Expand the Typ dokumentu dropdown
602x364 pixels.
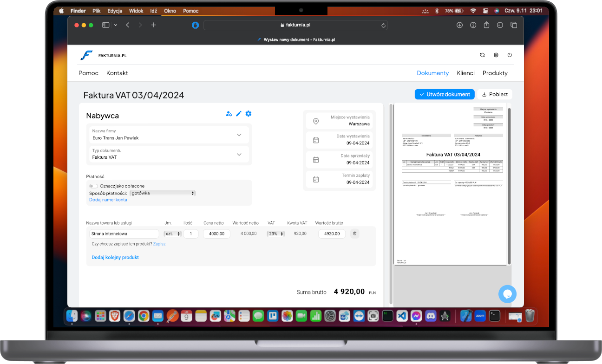239,154
